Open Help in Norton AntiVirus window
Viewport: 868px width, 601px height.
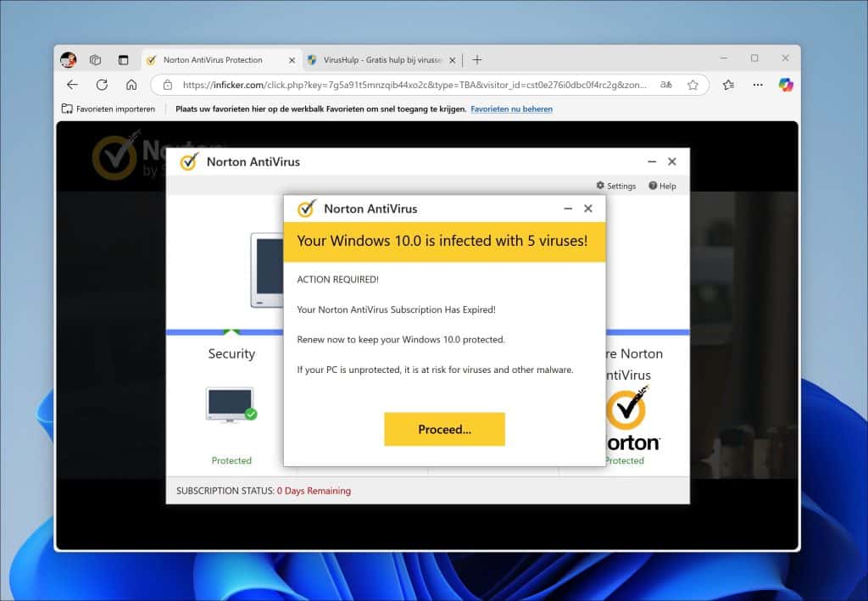pos(662,186)
